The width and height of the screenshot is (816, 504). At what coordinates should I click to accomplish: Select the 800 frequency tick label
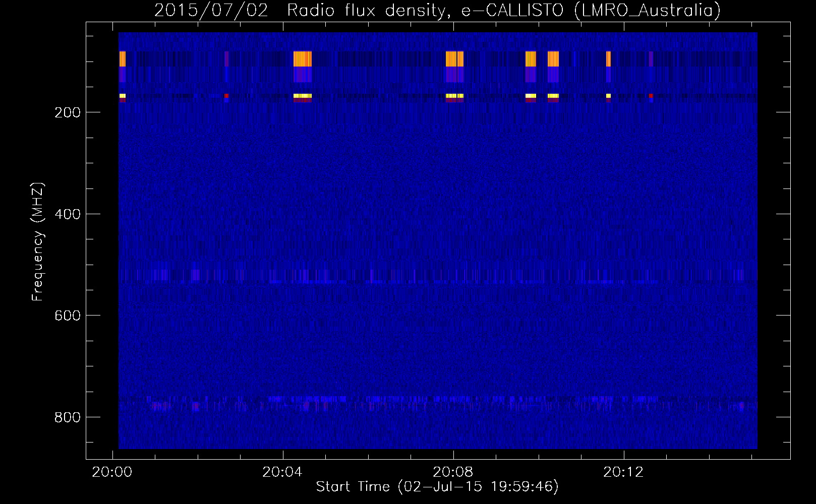[68, 417]
